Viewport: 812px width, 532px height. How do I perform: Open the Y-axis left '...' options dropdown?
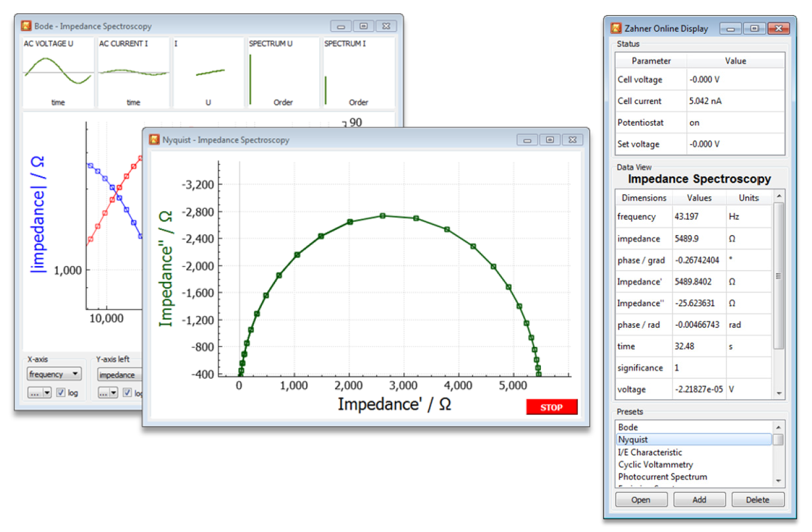tap(108, 392)
